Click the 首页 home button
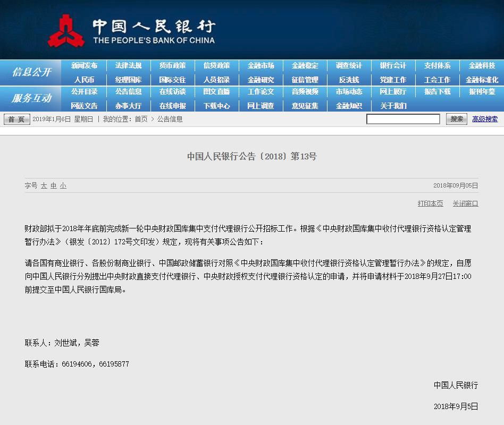 coord(17,120)
